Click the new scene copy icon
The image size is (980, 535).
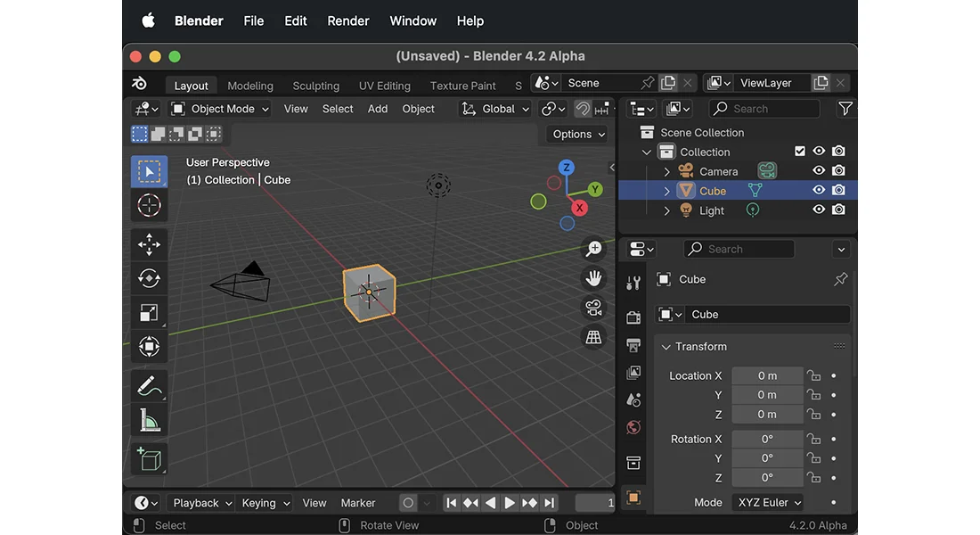[668, 83]
